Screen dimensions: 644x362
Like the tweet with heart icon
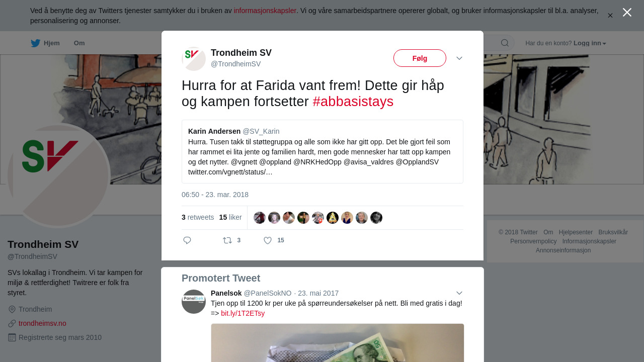pos(268,240)
